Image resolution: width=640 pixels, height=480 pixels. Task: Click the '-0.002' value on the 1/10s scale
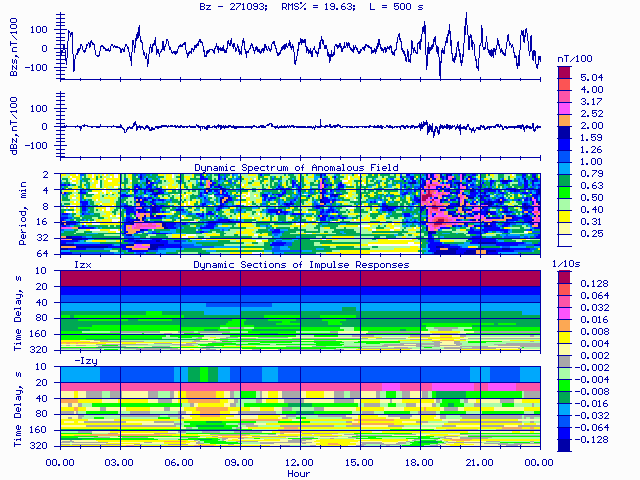pos(591,368)
